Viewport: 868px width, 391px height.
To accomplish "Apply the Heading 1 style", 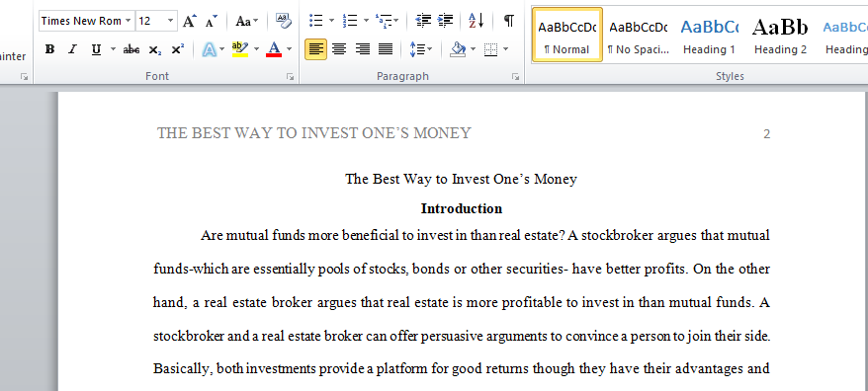I will [709, 35].
